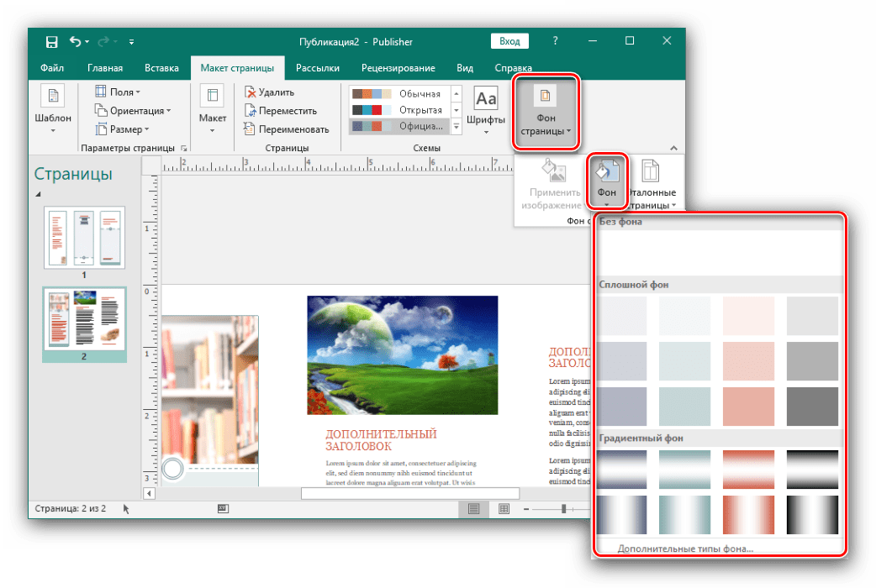Click Дополнительные типы фона link
876x588 pixels.
[685, 549]
